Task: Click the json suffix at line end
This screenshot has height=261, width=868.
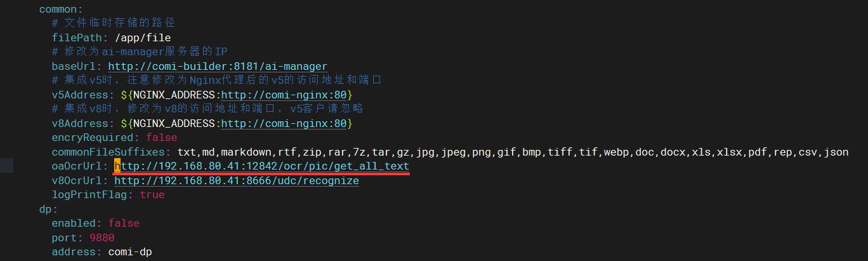Action: 836,152
